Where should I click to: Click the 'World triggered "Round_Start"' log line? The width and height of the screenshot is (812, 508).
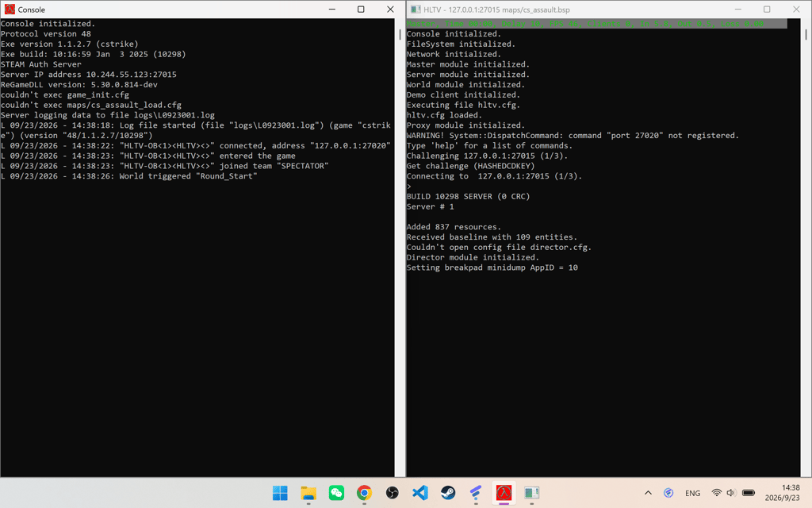point(129,176)
